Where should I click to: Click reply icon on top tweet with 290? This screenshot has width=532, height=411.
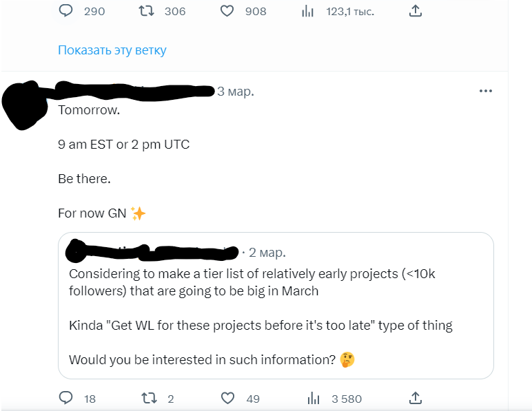click(66, 11)
